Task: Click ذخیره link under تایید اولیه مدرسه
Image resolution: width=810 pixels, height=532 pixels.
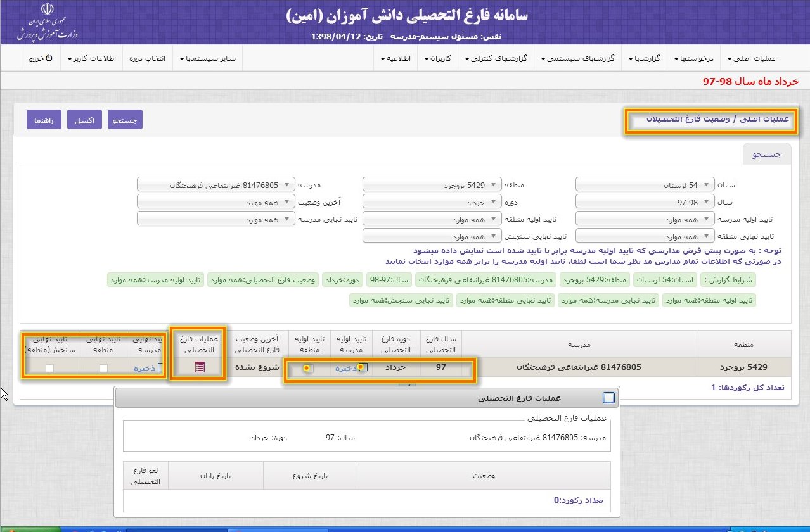Action: (x=347, y=367)
